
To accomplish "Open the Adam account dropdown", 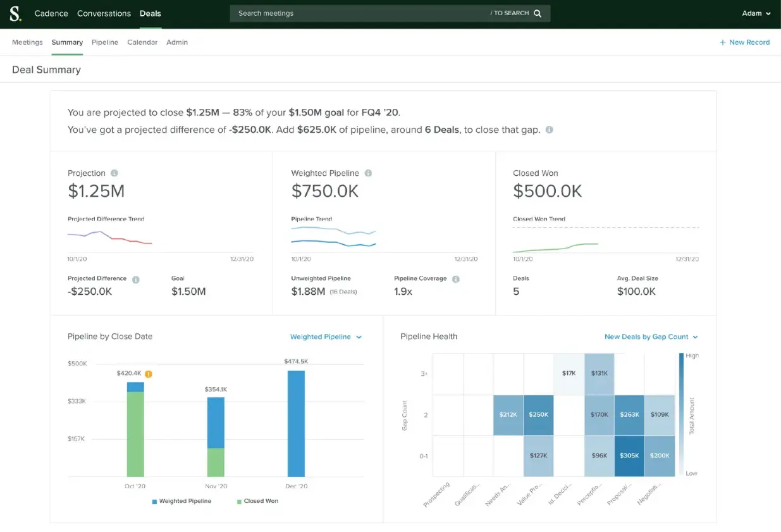I will point(756,13).
